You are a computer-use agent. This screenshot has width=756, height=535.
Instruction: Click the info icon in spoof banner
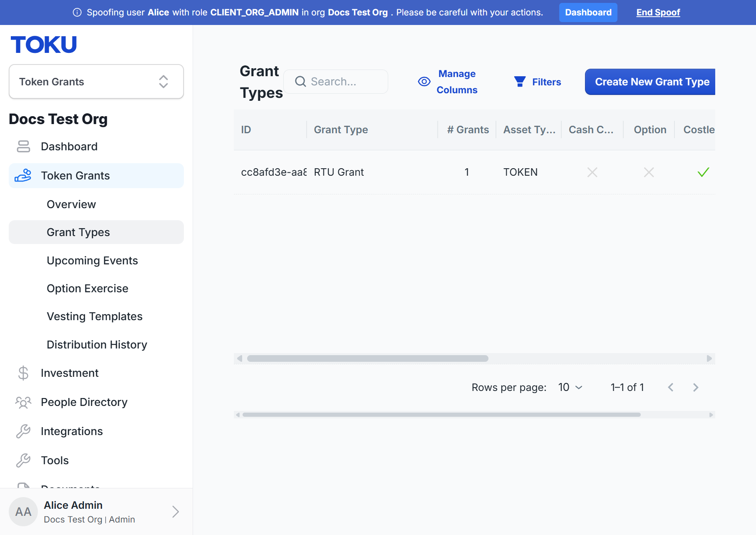(x=77, y=12)
